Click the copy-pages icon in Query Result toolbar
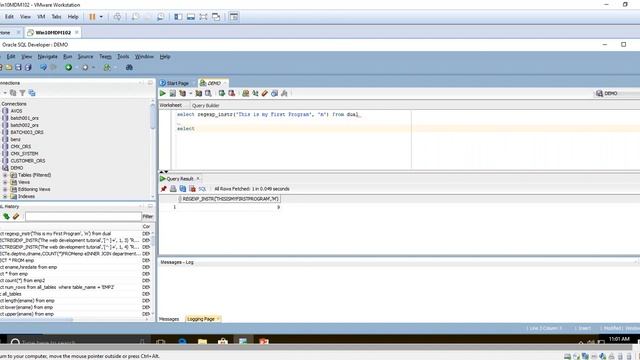The width and height of the screenshot is (640, 360). [182, 189]
